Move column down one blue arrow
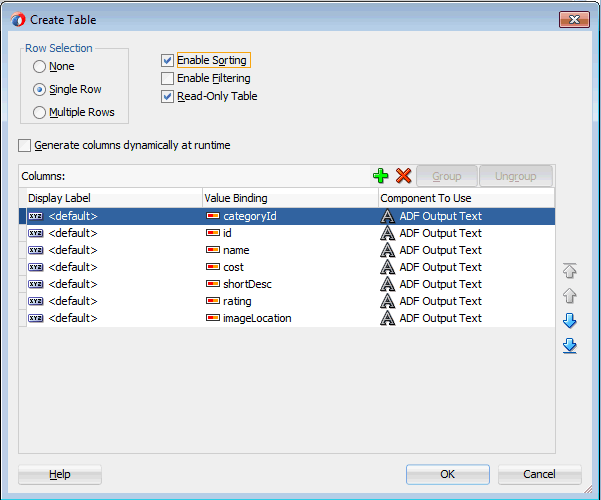601x500 pixels. (x=570, y=321)
